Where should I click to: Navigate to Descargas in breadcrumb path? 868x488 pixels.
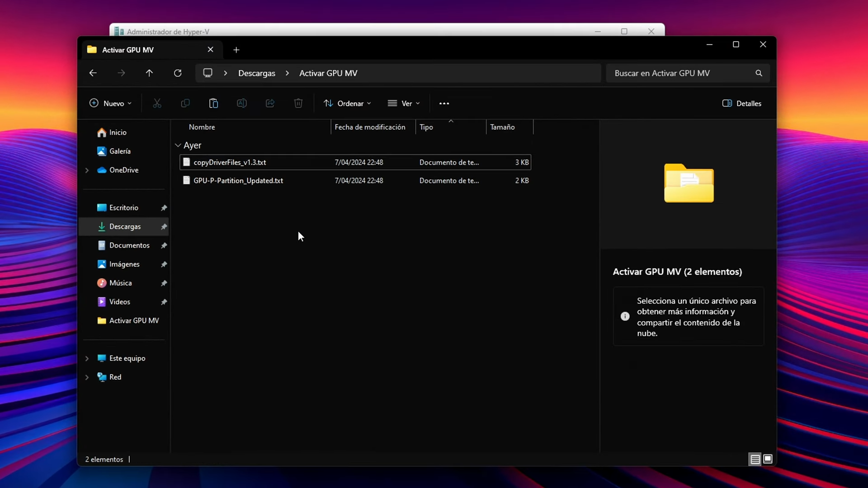tap(256, 73)
